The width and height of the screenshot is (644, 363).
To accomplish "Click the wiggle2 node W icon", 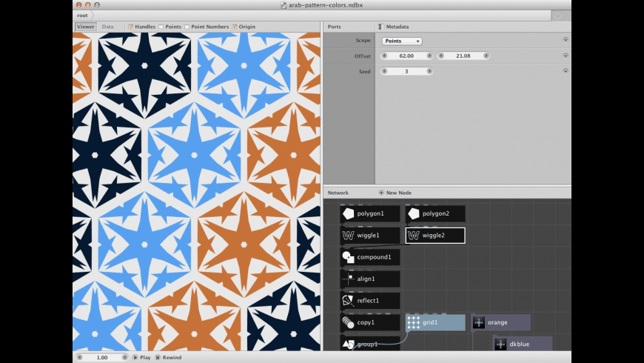I will pyautogui.click(x=414, y=236).
